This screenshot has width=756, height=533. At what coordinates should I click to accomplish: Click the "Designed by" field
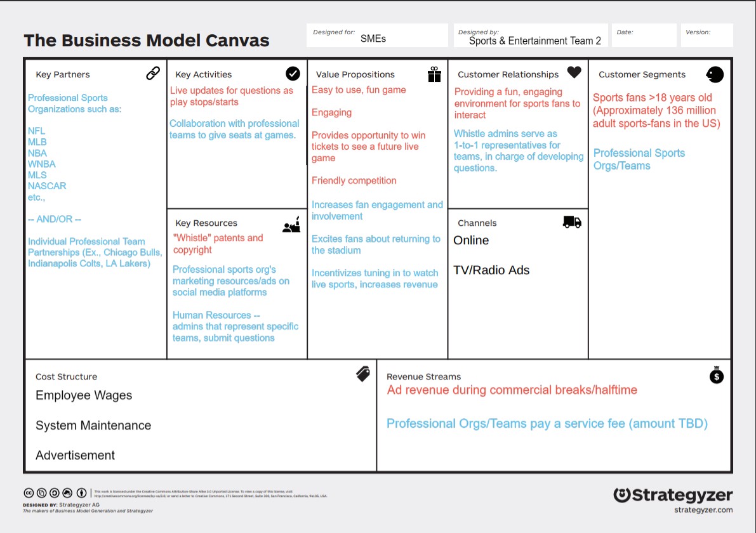click(531, 35)
